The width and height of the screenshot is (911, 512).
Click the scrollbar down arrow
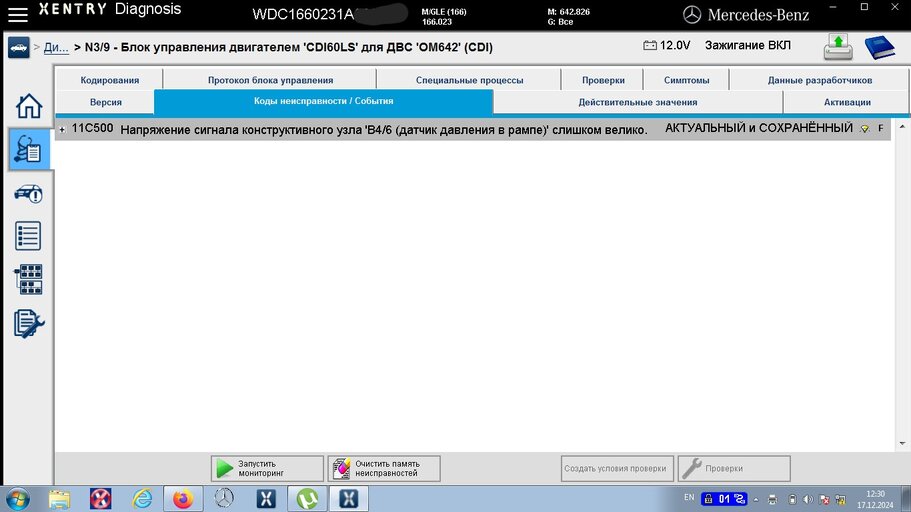902,443
